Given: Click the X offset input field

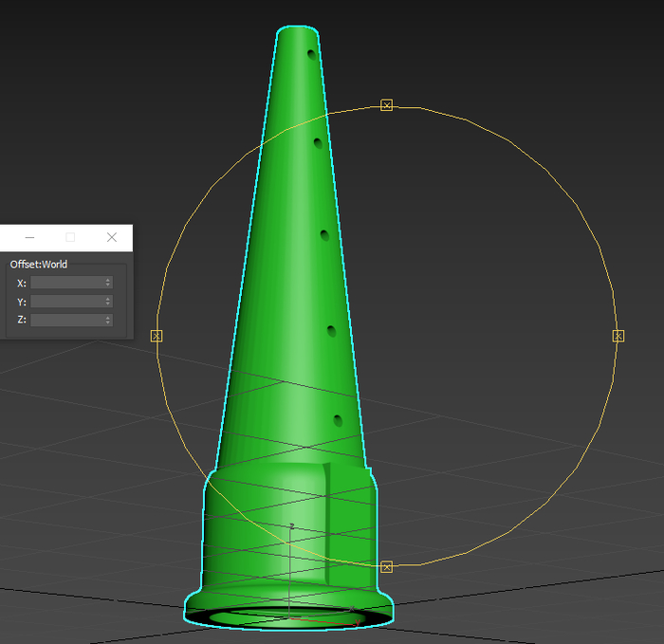Looking at the screenshot, I should pyautogui.click(x=67, y=283).
